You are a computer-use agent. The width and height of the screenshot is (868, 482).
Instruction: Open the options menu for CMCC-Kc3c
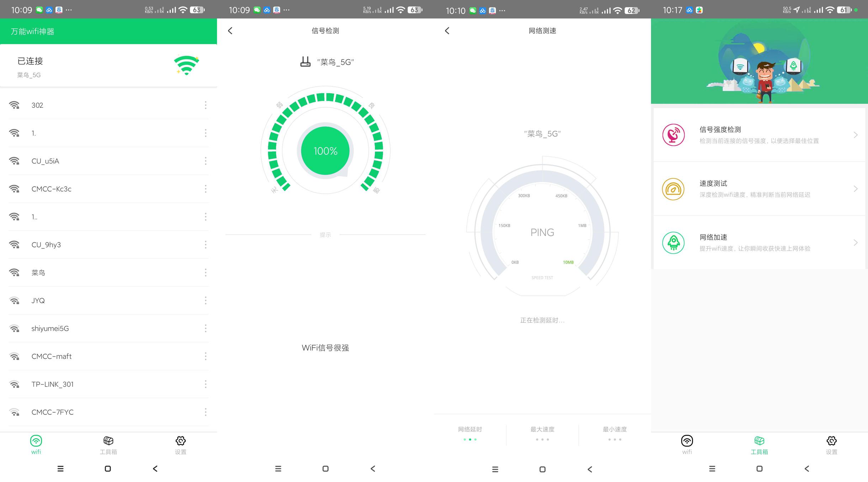pos(205,189)
